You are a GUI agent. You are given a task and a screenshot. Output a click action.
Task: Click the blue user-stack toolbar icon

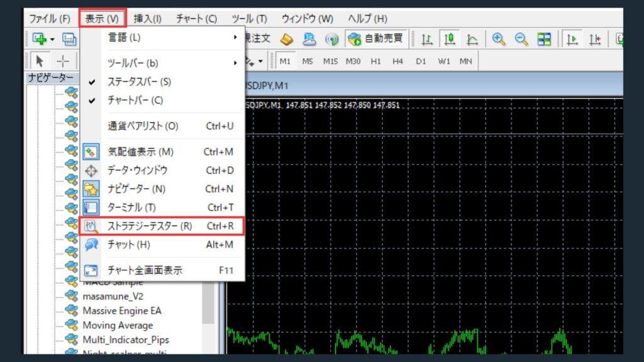[x=309, y=39]
